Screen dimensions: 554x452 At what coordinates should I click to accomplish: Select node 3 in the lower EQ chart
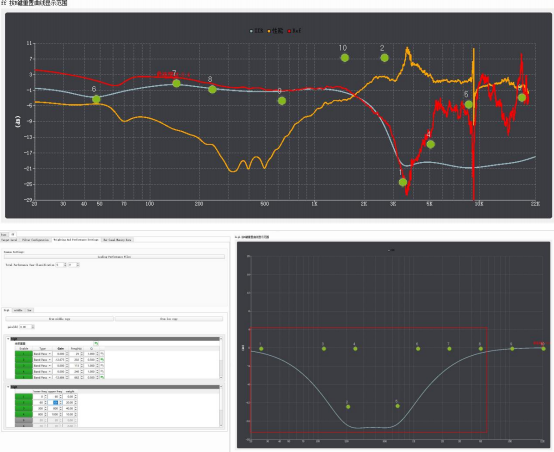click(324, 349)
